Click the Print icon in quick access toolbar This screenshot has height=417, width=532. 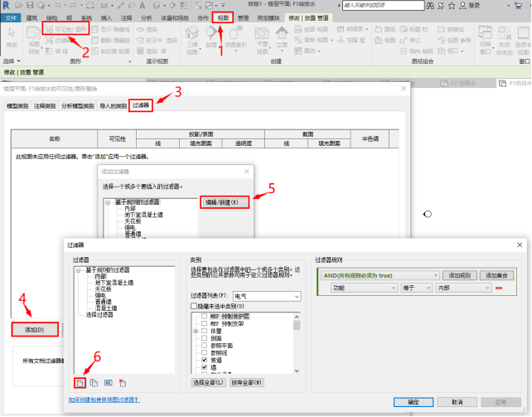(90, 5)
